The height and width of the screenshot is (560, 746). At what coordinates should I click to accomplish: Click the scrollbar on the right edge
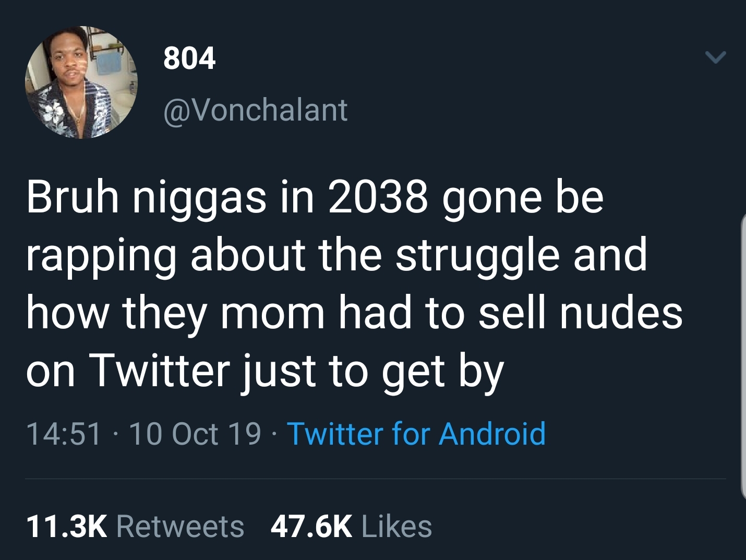pyautogui.click(x=743, y=355)
